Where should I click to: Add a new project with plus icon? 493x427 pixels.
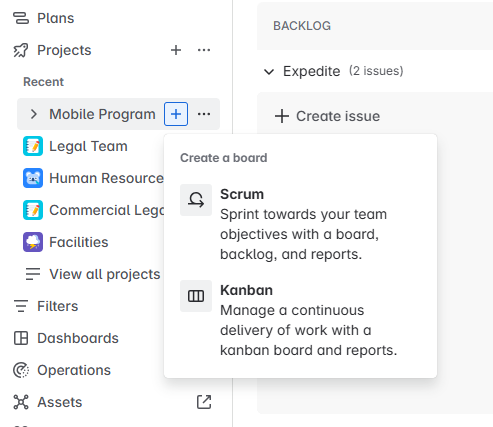coord(176,50)
